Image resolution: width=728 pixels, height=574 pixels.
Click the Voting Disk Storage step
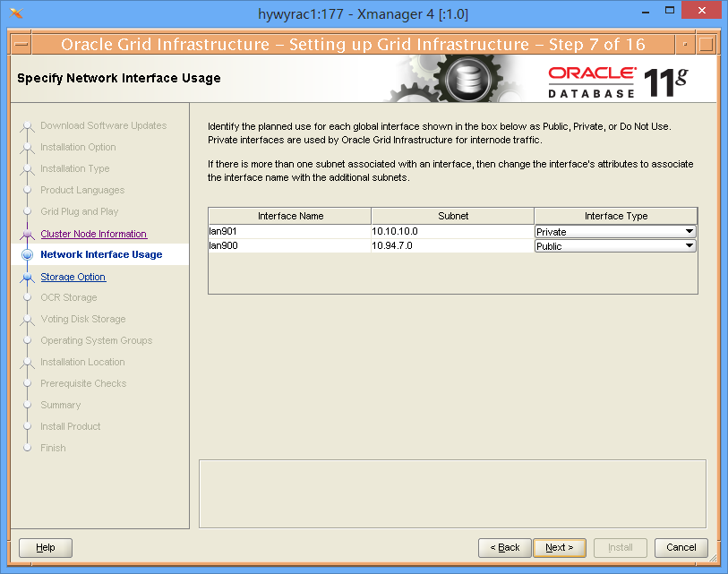83,319
